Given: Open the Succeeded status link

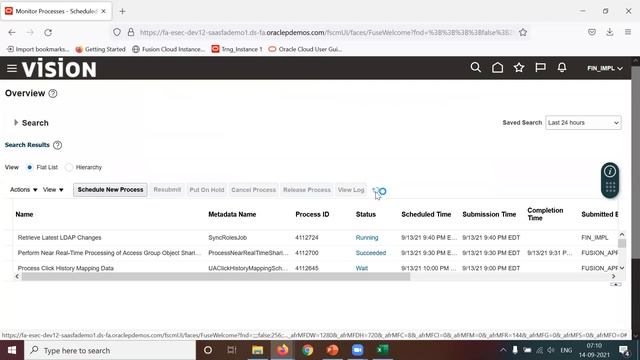Looking at the screenshot, I should (371, 253).
